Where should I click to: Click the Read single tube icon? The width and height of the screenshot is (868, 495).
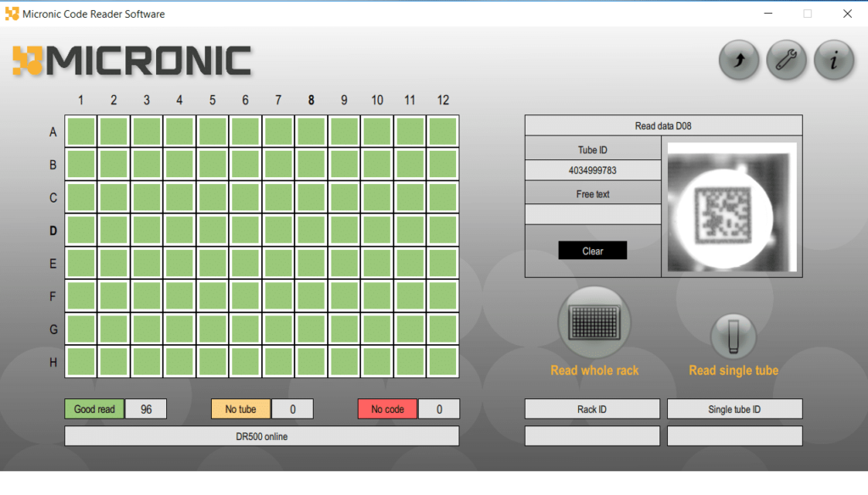coord(733,336)
